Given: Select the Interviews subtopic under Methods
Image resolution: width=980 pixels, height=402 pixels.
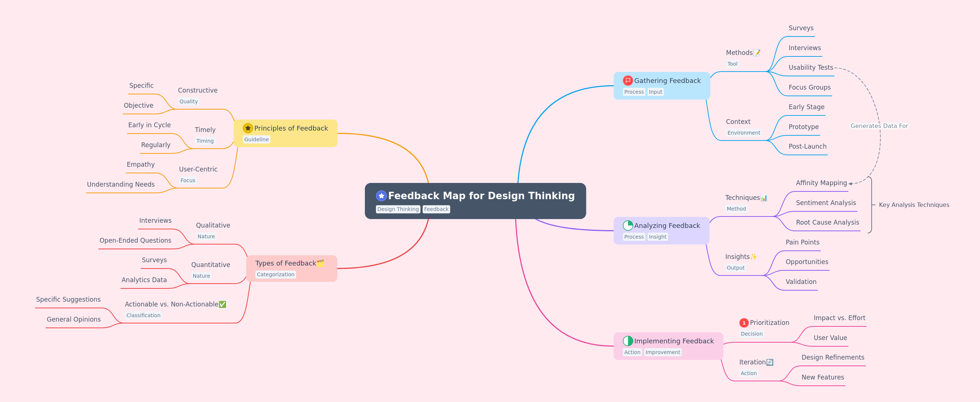Looking at the screenshot, I should click(x=804, y=48).
